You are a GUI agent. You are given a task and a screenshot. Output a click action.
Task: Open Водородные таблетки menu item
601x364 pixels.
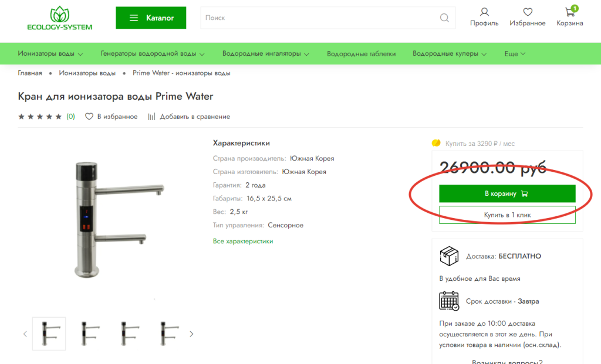tap(361, 54)
